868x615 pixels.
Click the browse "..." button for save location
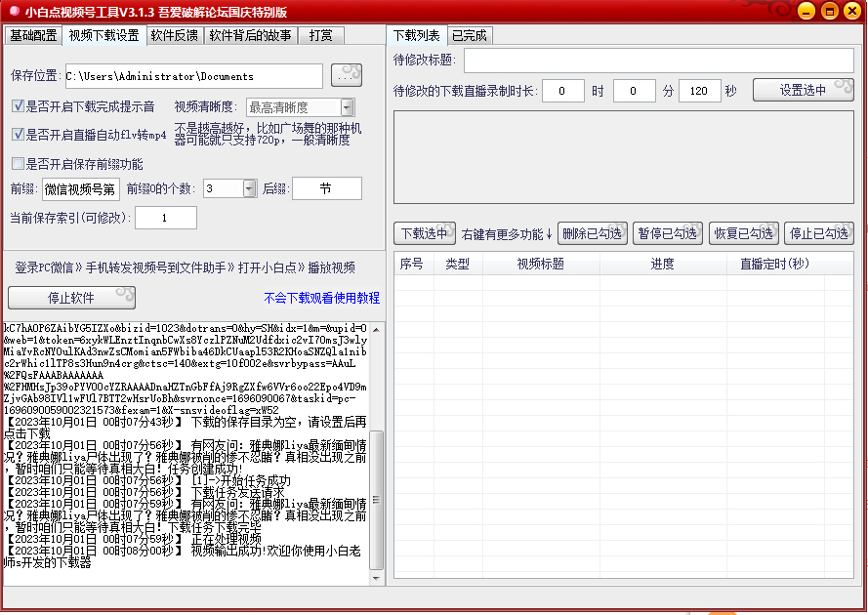(x=346, y=75)
